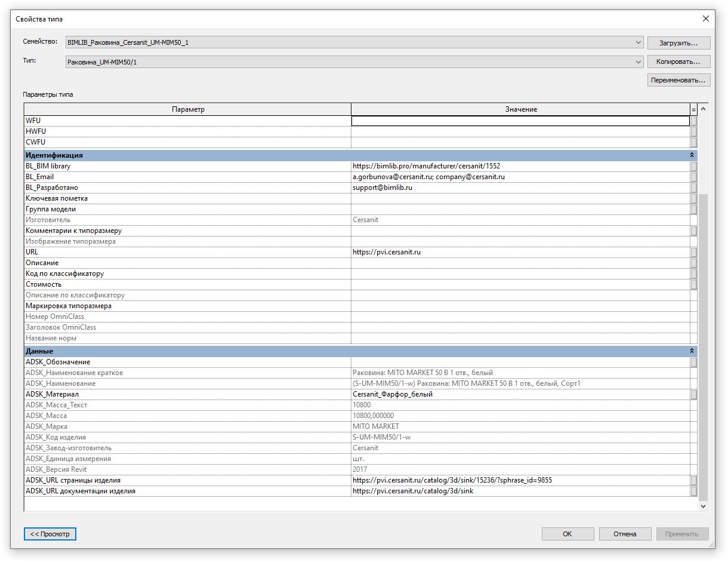This screenshot has width=728, height=562.
Task: Click associate button in Ключевая пометка row
Action: (694, 198)
